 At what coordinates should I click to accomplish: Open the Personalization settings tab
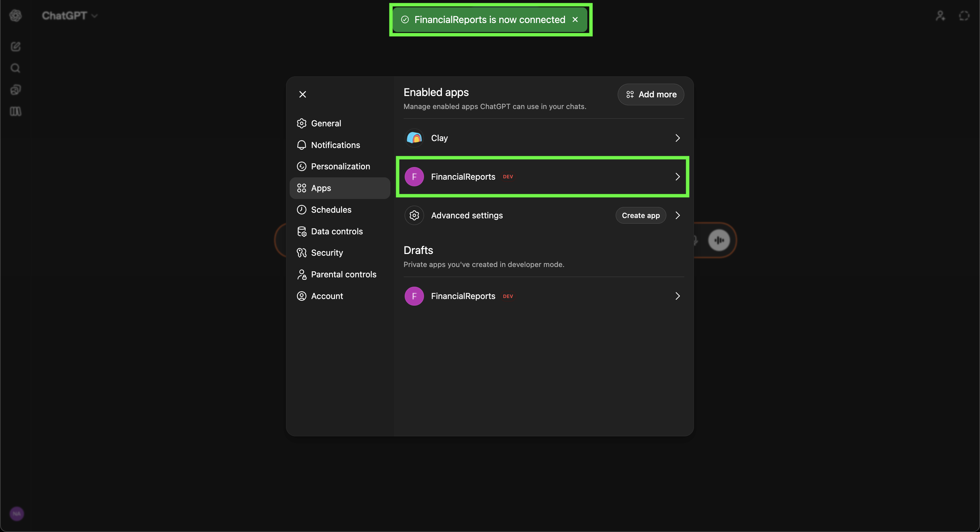coord(340,166)
